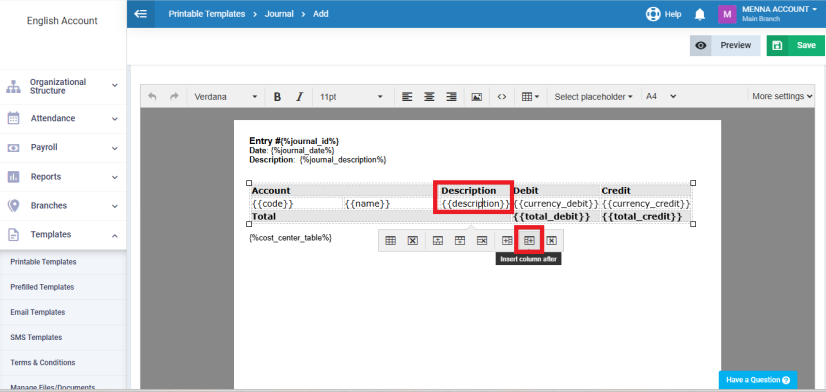This screenshot has width=826, height=392.
Task: Click the Bold formatting icon
Action: pos(278,97)
